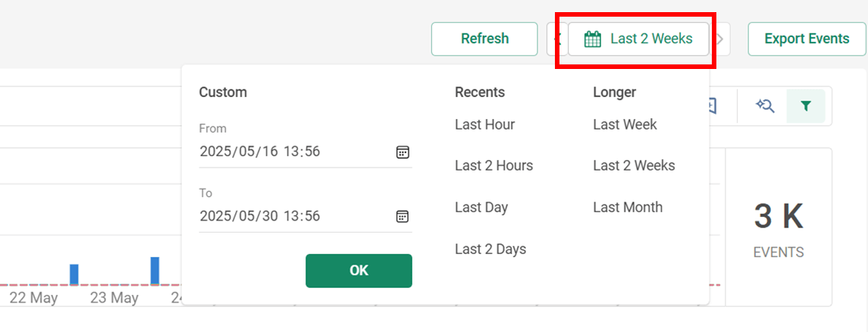Choose Last Day time range
This screenshot has height=332, width=868.
[481, 208]
